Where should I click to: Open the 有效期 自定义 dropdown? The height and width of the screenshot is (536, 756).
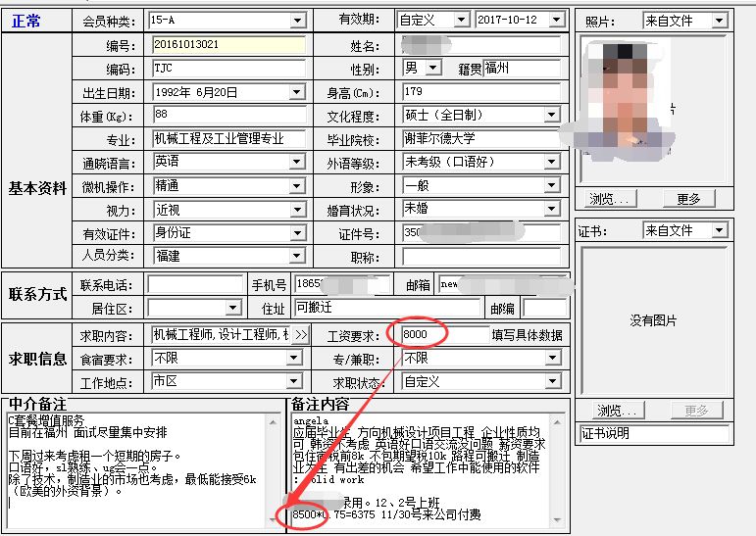pyautogui.click(x=462, y=20)
